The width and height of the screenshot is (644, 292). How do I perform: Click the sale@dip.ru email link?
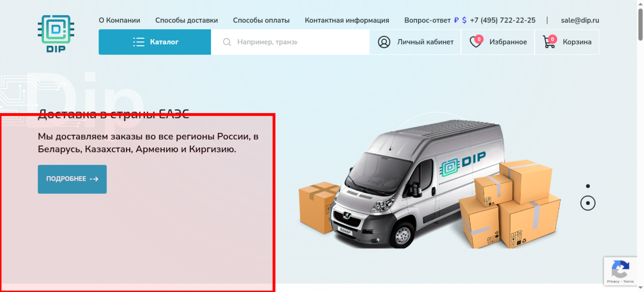[x=580, y=20]
